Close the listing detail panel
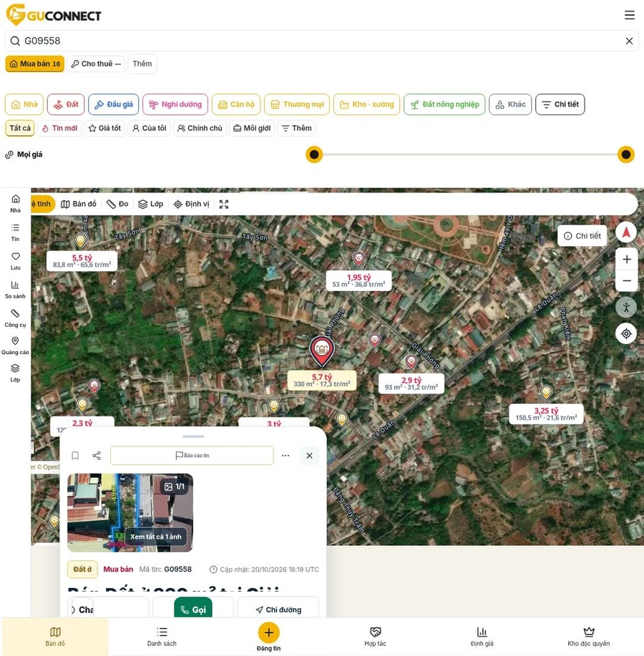 310,456
